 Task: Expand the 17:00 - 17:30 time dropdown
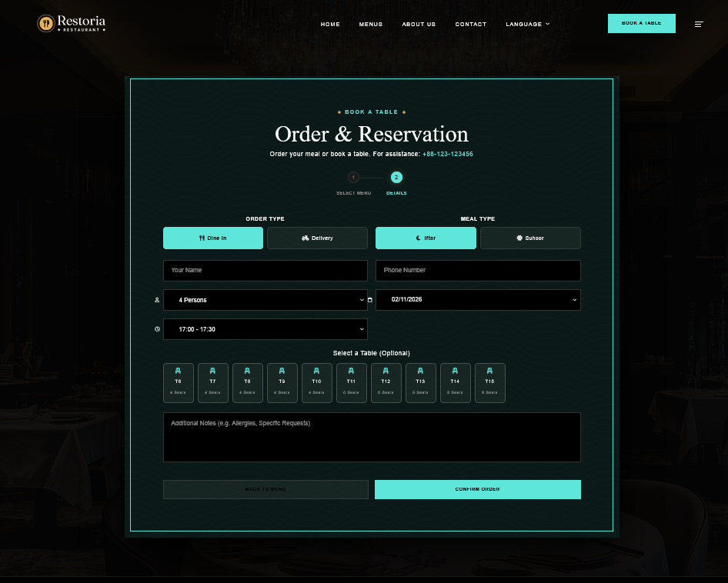click(265, 329)
